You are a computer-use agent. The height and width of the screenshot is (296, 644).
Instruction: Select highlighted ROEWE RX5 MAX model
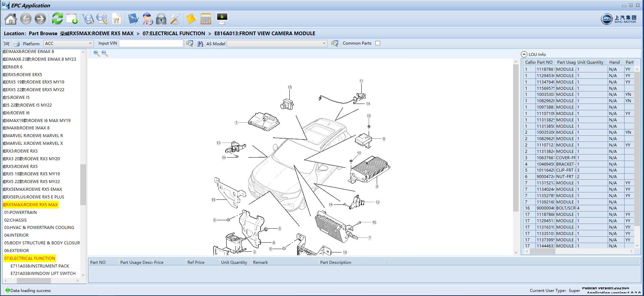click(31, 204)
